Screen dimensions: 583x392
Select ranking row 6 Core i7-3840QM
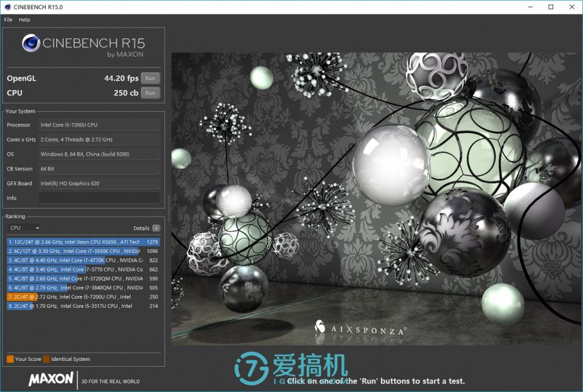[x=83, y=287]
